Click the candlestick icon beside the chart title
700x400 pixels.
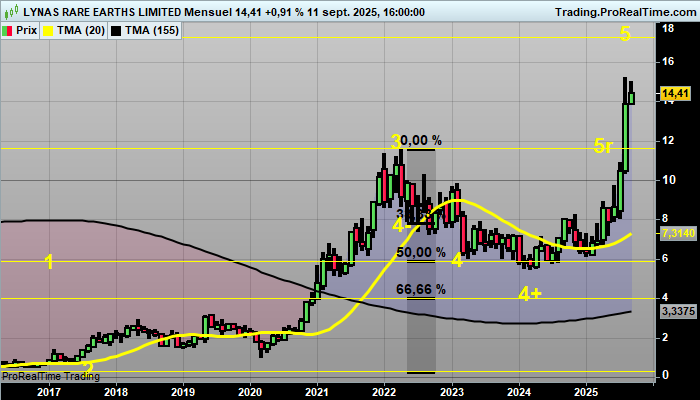pyautogui.click(x=10, y=11)
